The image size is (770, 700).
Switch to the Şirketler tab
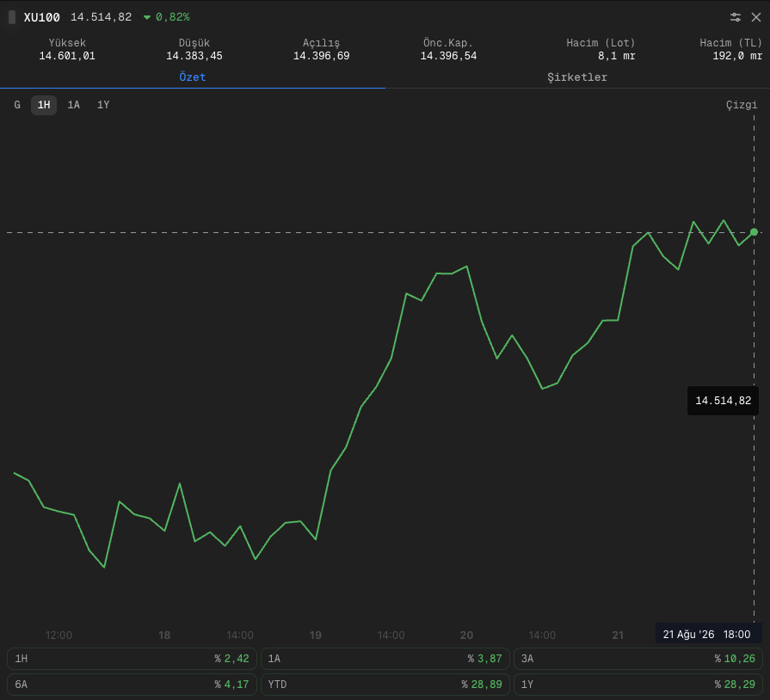click(577, 77)
